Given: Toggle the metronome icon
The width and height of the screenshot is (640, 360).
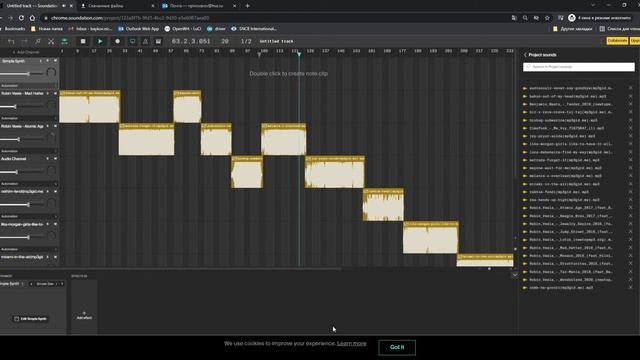Looking at the screenshot, I should pos(145,41).
